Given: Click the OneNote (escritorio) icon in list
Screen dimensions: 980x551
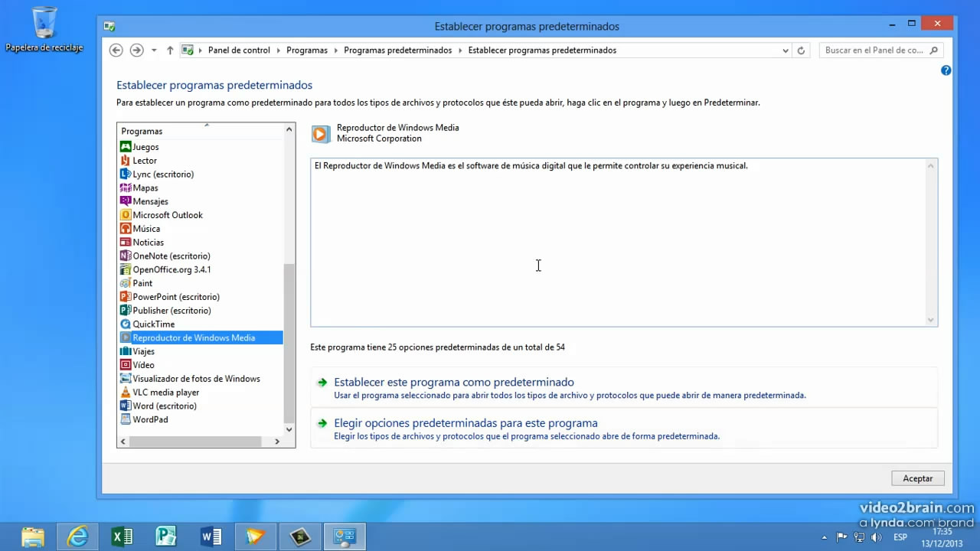Looking at the screenshot, I should (126, 256).
